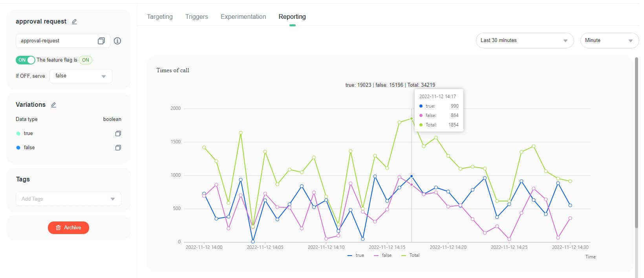Copy the approval-request flag key
Viewport: 644px width, 278px height.
point(101,41)
